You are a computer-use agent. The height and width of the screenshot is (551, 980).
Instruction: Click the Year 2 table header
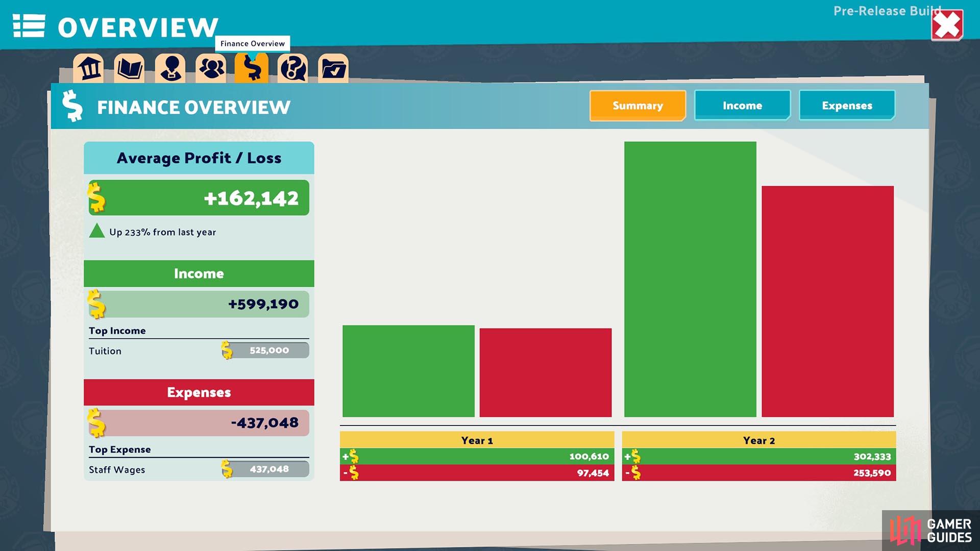click(759, 440)
